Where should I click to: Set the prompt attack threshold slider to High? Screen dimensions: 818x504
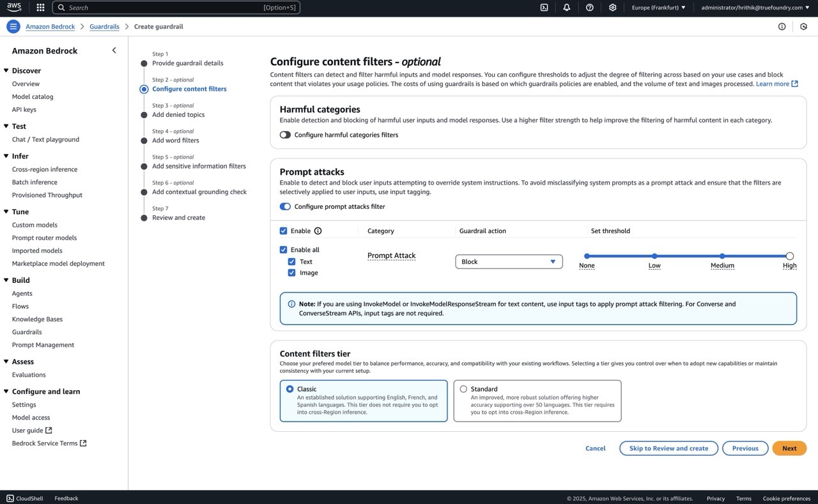(789, 256)
